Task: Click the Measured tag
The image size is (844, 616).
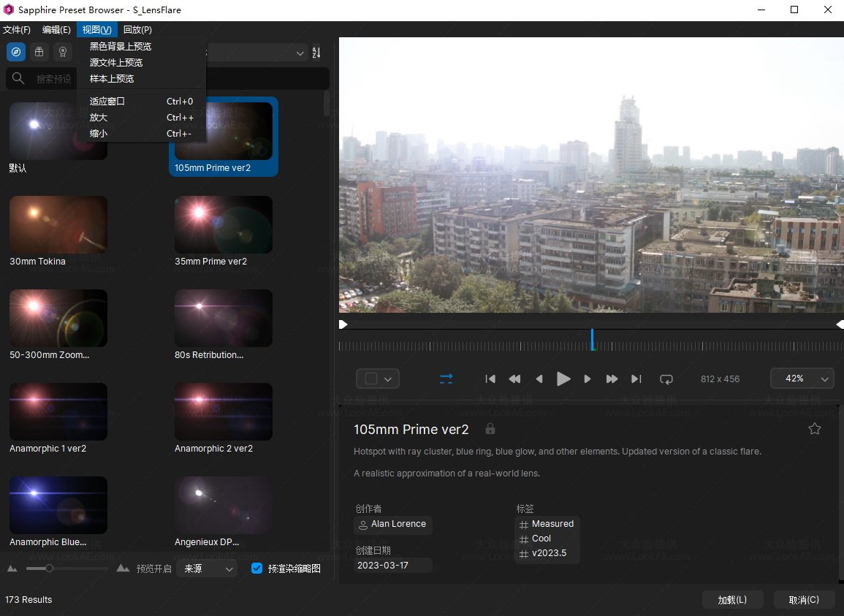Action: click(x=547, y=524)
